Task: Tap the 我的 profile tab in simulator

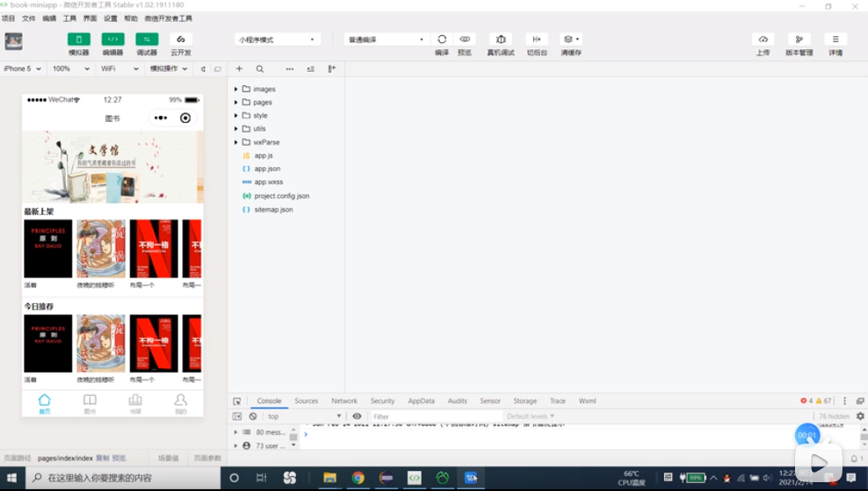Action: tap(180, 403)
